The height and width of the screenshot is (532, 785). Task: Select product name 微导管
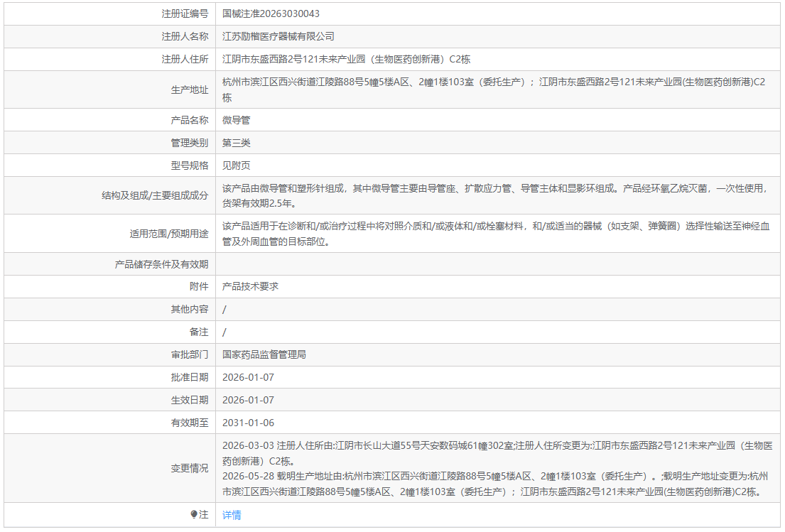[237, 120]
